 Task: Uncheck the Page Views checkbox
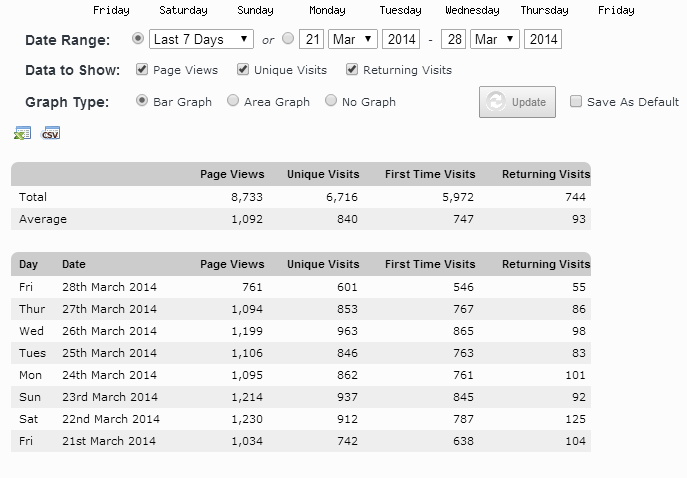[x=142, y=69]
